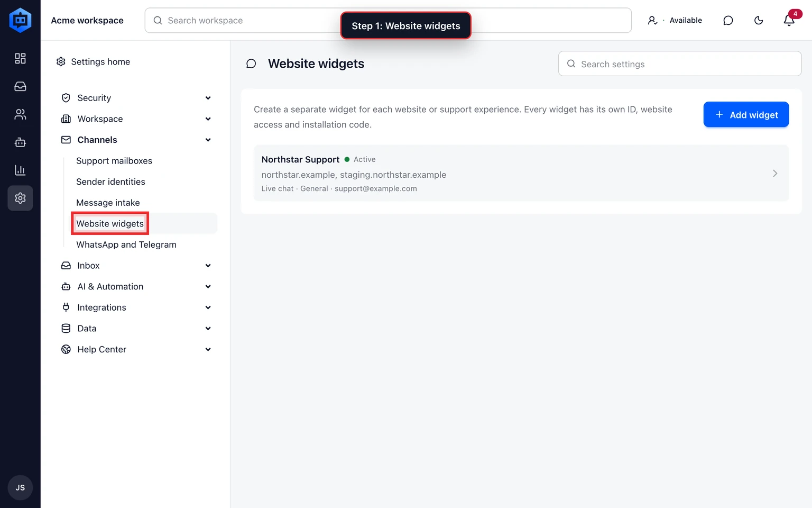Viewport: 812px width, 508px height.
Task: Click the Acme workspace title
Action: point(87,20)
